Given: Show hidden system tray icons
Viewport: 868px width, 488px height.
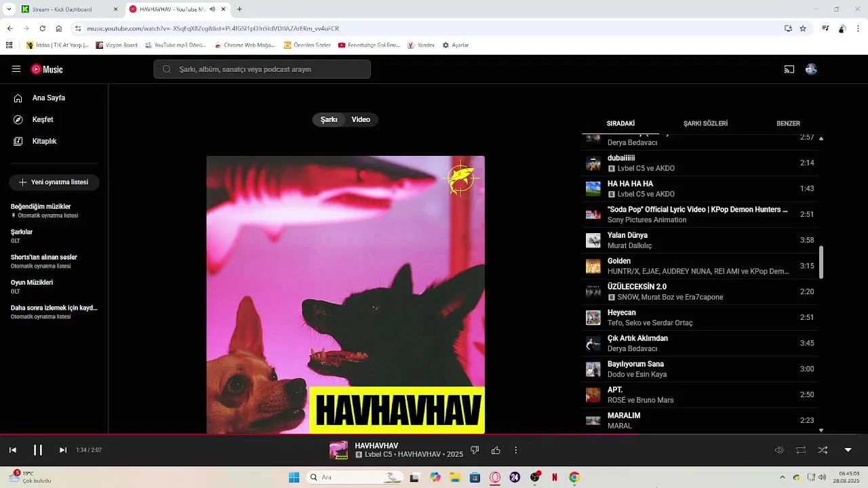Looking at the screenshot, I should pos(782,477).
